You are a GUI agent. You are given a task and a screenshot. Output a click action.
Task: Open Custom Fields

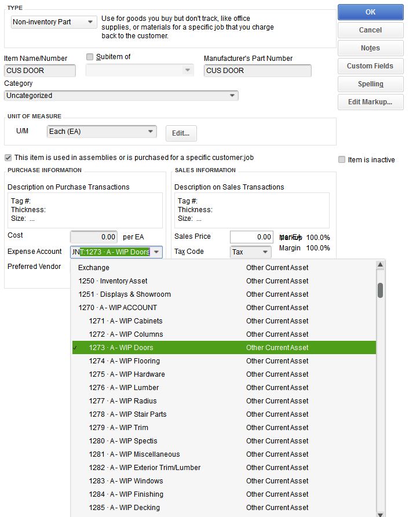tap(370, 66)
